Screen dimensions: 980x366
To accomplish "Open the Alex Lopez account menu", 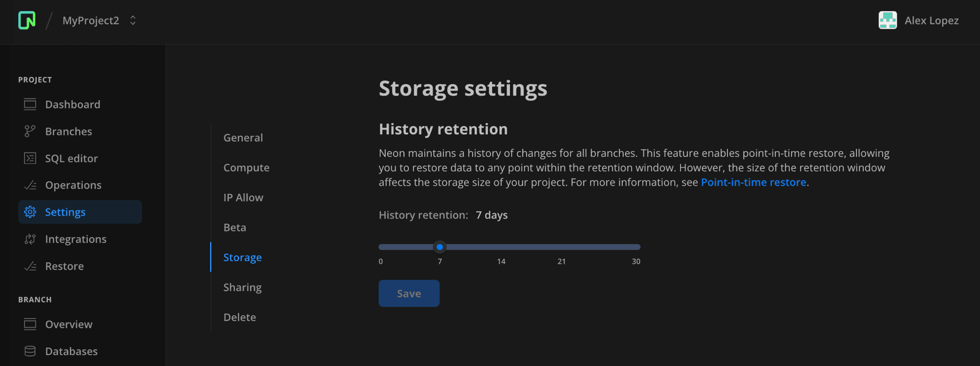I will (931, 20).
